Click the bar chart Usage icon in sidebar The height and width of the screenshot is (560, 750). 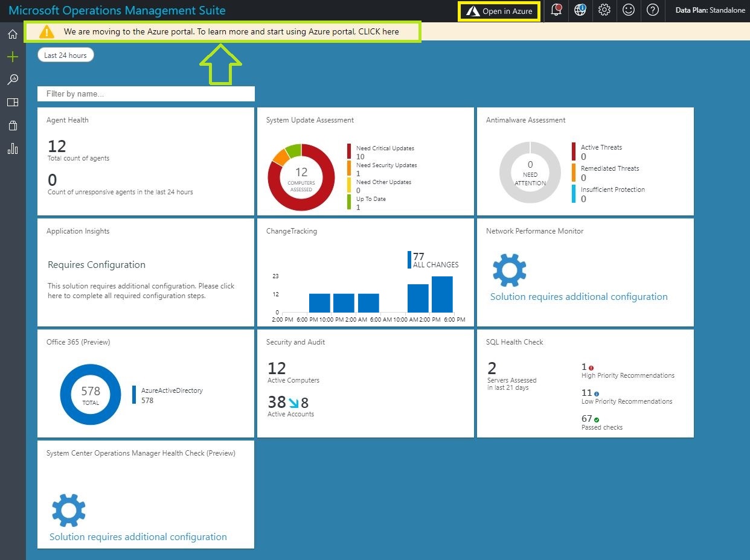point(13,148)
